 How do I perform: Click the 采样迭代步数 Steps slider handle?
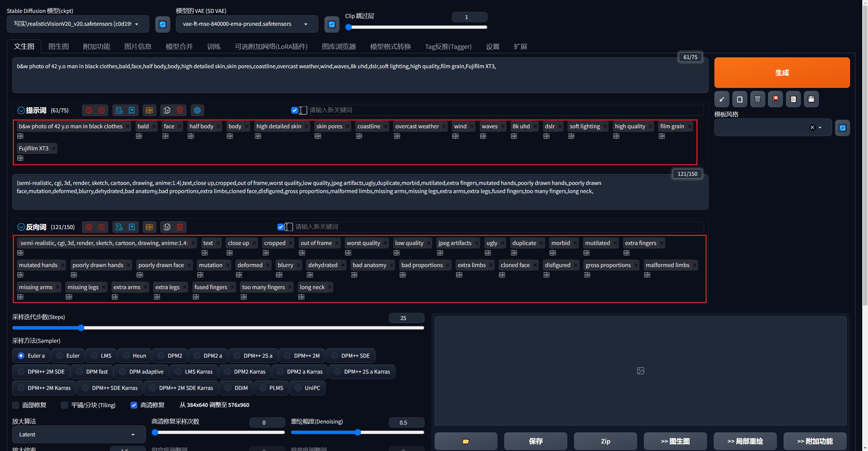[x=81, y=328]
